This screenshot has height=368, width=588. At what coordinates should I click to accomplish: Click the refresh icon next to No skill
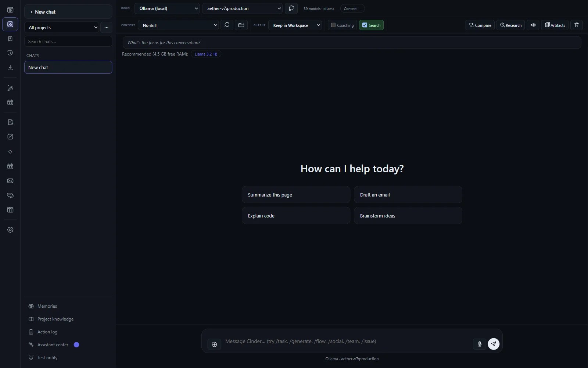(227, 25)
